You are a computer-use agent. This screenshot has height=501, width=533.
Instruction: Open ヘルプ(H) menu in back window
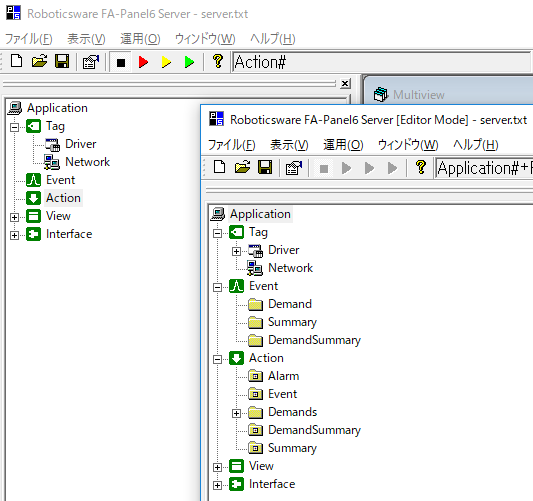273,39
